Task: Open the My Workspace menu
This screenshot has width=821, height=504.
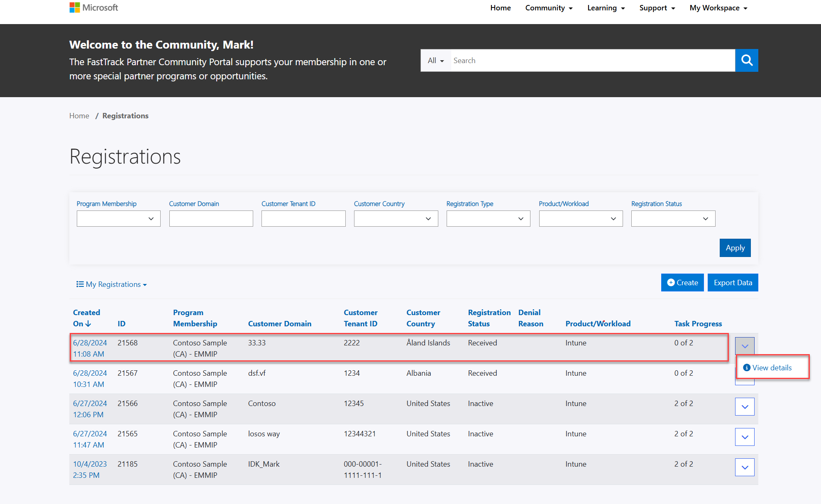Action: point(718,8)
